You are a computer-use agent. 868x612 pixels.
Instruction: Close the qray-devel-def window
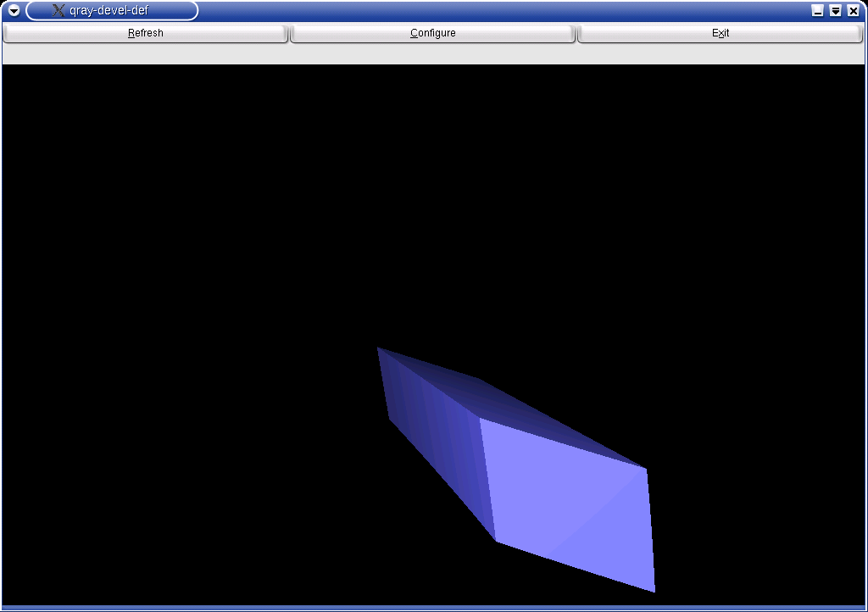(853, 11)
